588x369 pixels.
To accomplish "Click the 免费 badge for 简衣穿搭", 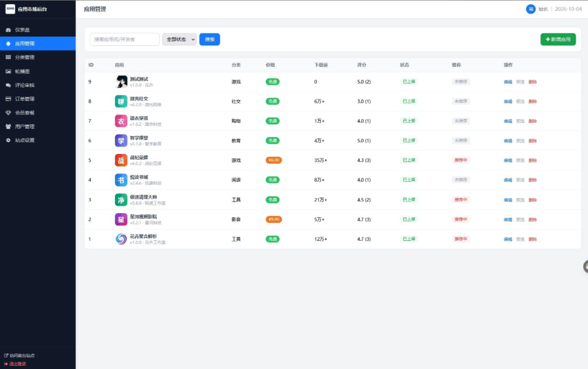I will click(x=273, y=121).
